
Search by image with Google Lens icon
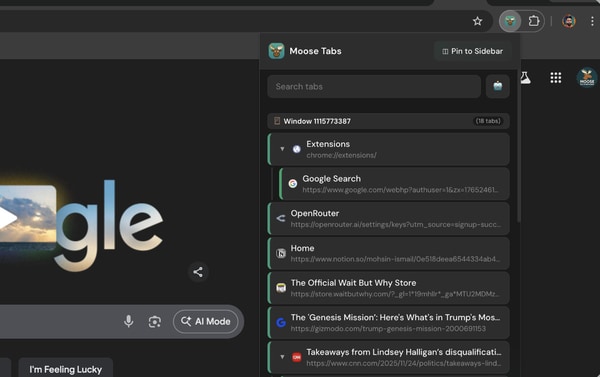pos(155,322)
